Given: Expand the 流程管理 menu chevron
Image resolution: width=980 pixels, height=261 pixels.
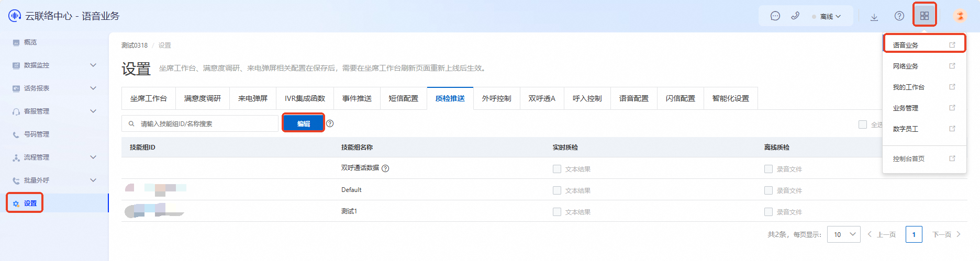Looking at the screenshot, I should point(93,157).
